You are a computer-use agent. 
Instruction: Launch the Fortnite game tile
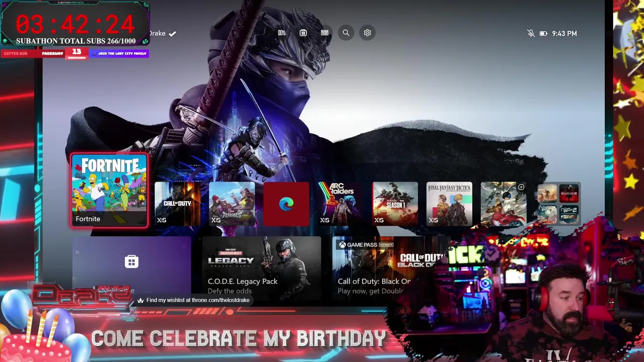pyautogui.click(x=109, y=191)
